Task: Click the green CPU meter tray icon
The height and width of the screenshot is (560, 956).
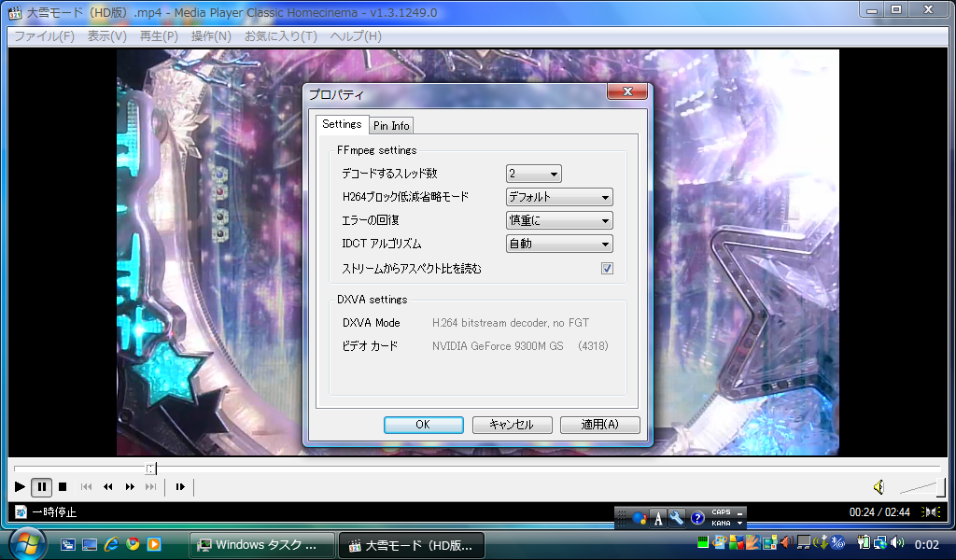Action: pyautogui.click(x=703, y=542)
